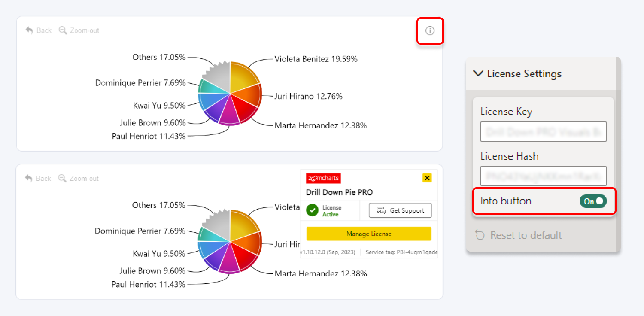Screen dimensions: 644x316
Task: Open Get Support
Action: (x=400, y=210)
